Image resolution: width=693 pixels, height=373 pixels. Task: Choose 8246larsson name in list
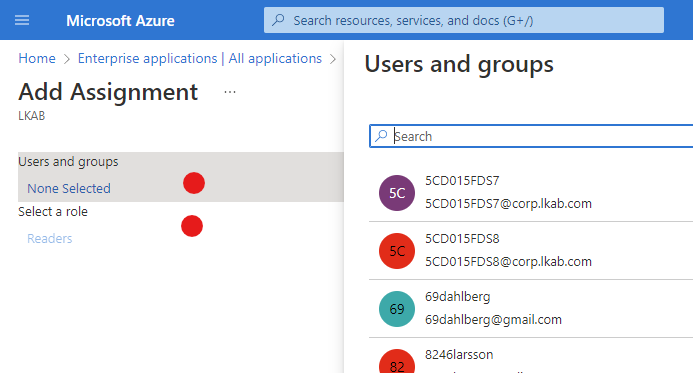click(x=459, y=354)
